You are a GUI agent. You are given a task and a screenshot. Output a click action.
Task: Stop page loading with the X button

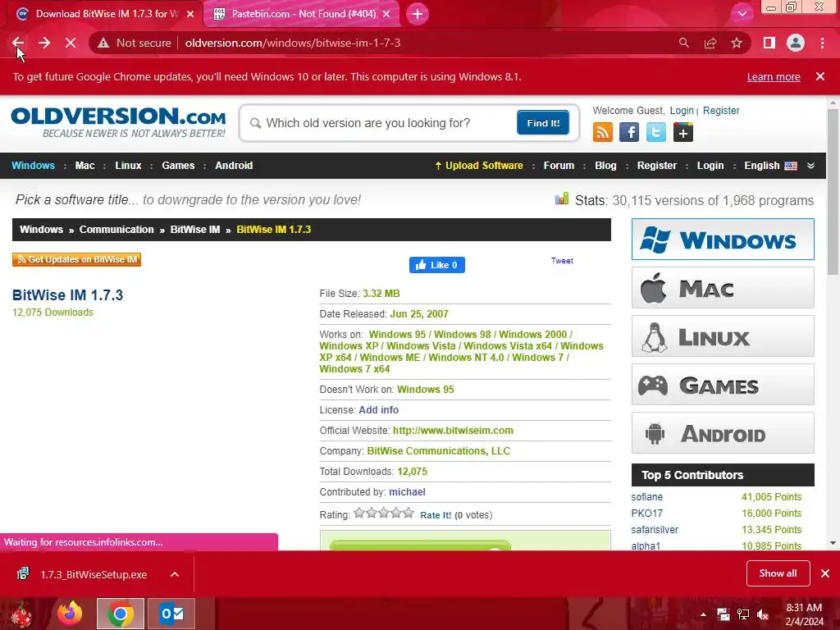click(71, 43)
